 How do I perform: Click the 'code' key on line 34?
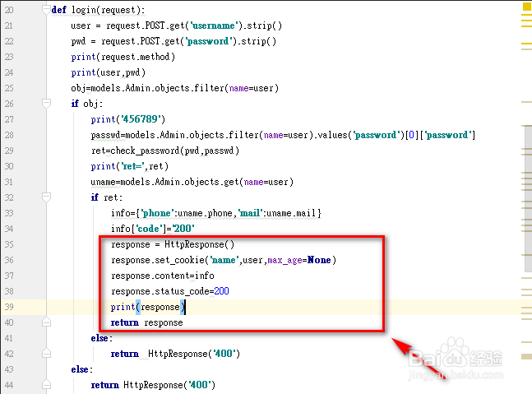pyautogui.click(x=148, y=229)
